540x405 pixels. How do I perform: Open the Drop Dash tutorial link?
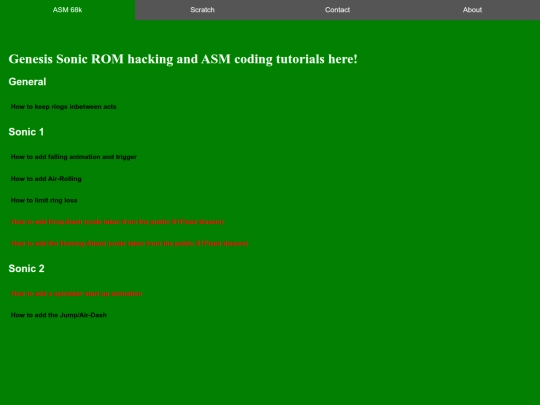(x=117, y=222)
